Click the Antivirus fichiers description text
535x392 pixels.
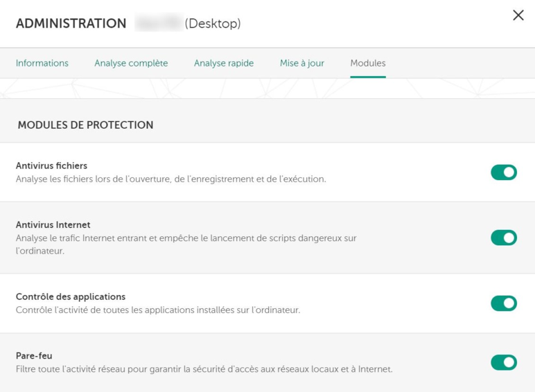point(170,179)
